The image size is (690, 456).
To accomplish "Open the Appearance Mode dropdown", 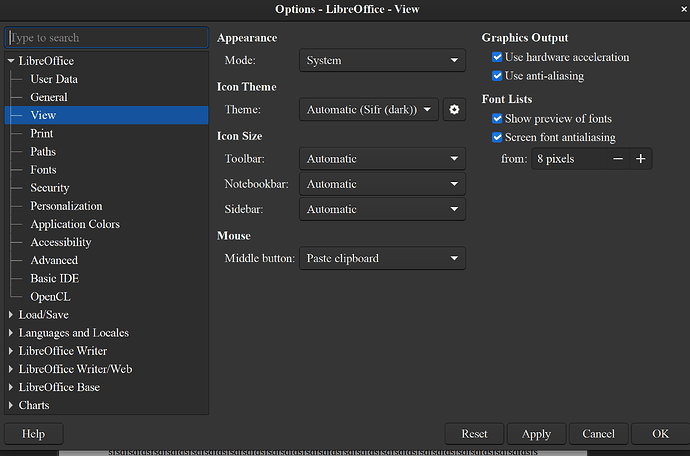I will click(382, 60).
